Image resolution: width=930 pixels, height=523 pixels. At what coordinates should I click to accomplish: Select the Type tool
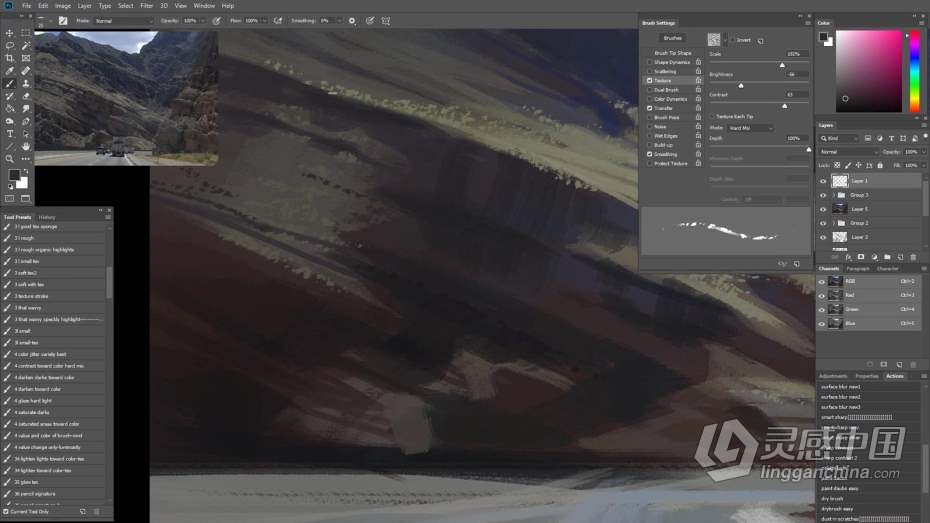click(9, 134)
